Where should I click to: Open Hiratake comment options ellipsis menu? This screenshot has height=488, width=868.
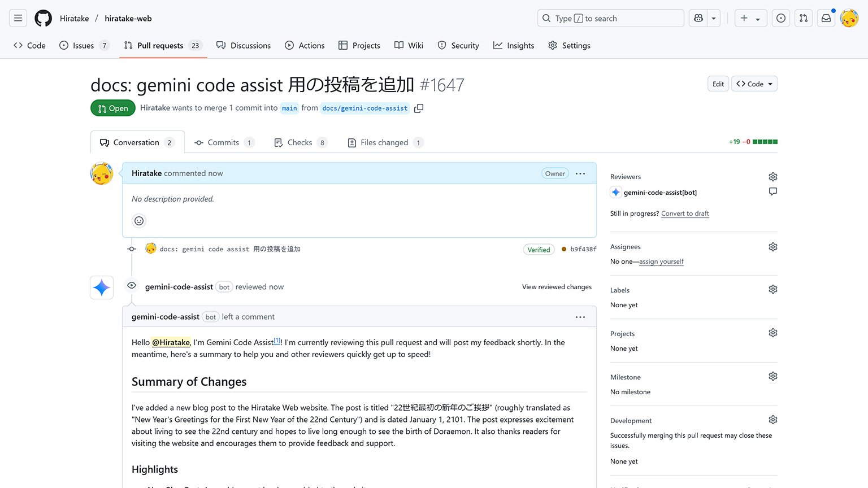580,173
